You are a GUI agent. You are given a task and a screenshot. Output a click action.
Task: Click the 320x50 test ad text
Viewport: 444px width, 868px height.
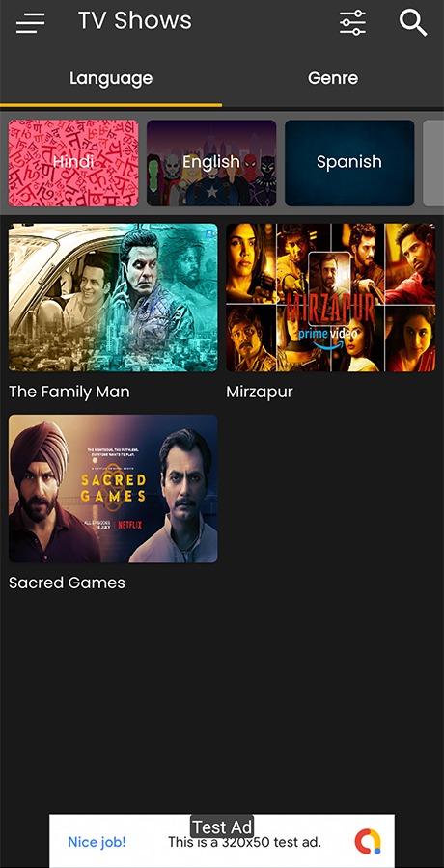pyautogui.click(x=244, y=843)
